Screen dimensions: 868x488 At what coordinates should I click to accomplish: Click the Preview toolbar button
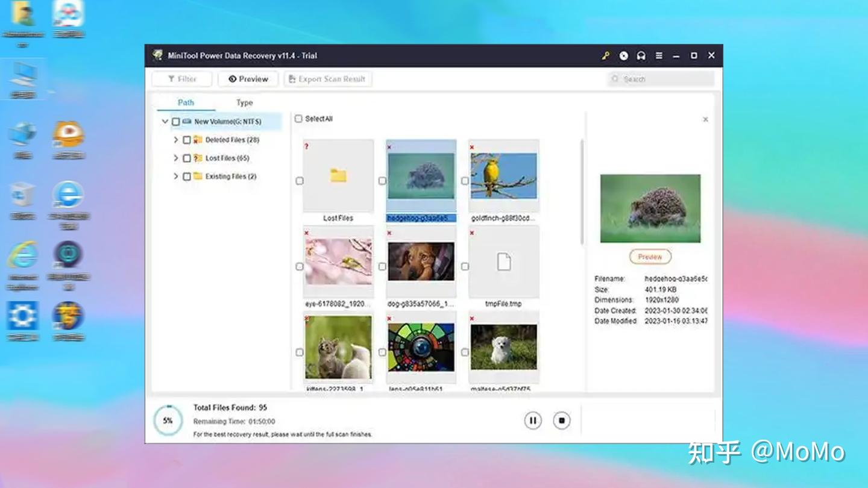[x=248, y=79]
